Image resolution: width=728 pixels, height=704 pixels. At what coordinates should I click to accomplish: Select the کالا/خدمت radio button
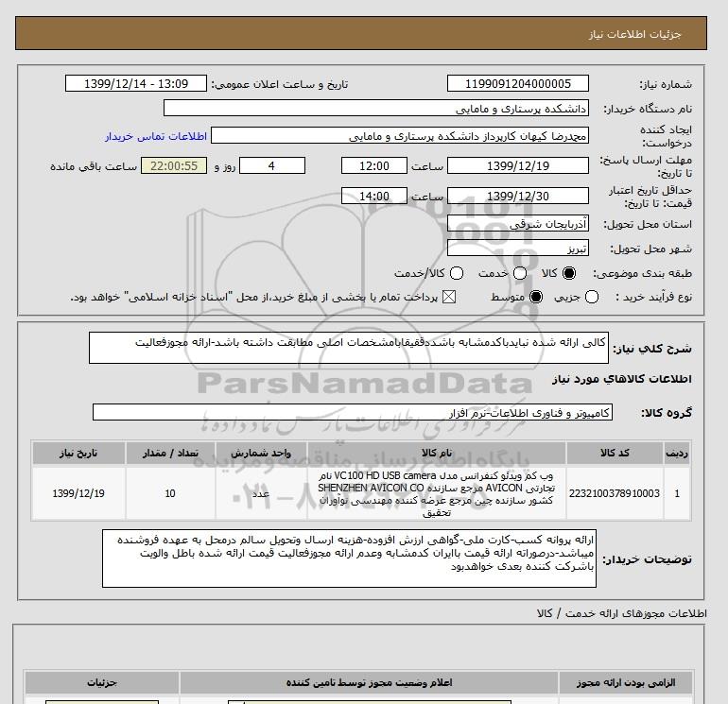click(x=457, y=273)
